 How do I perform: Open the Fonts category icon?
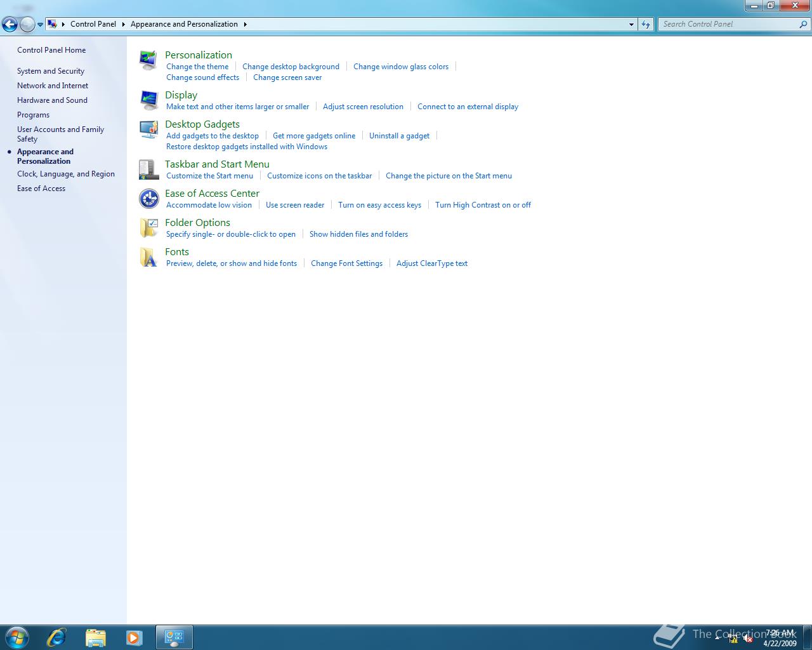(148, 257)
